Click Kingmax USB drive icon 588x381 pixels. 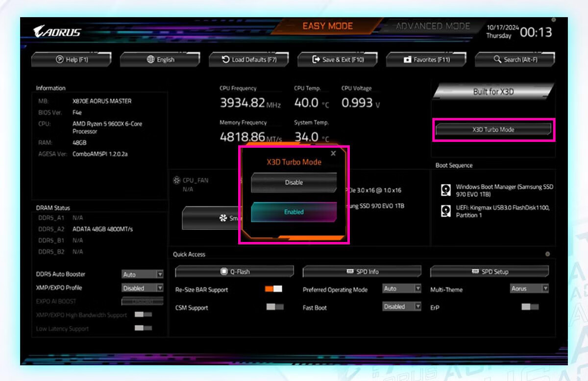coord(445,211)
